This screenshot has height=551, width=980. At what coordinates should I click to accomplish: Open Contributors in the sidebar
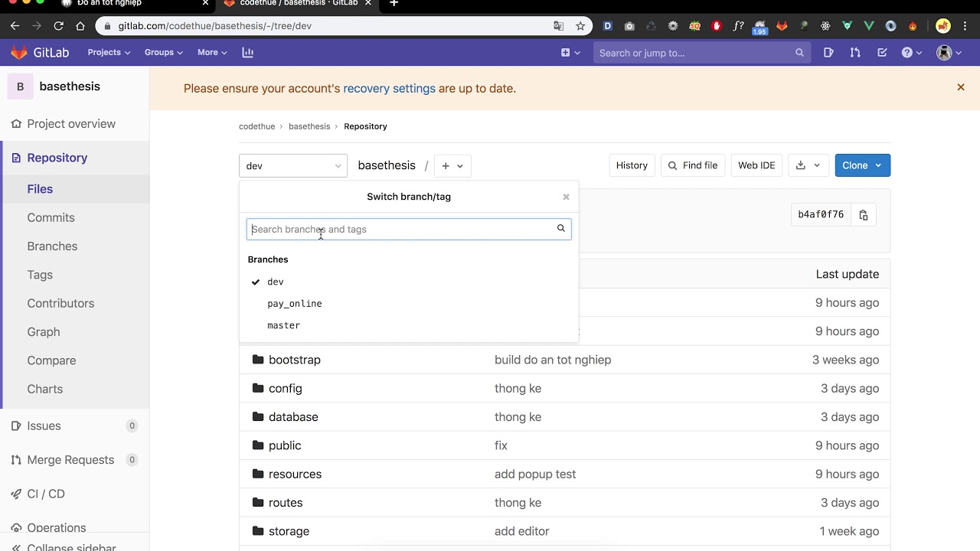pyautogui.click(x=60, y=303)
